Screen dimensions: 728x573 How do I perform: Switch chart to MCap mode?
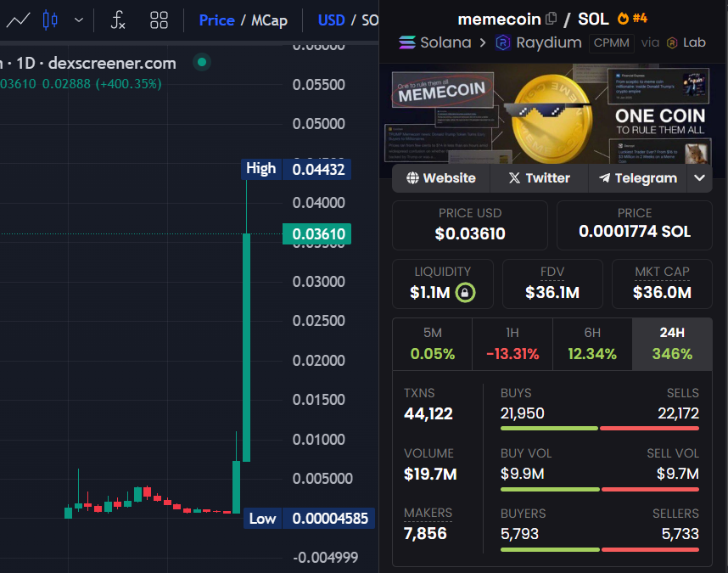point(269,20)
